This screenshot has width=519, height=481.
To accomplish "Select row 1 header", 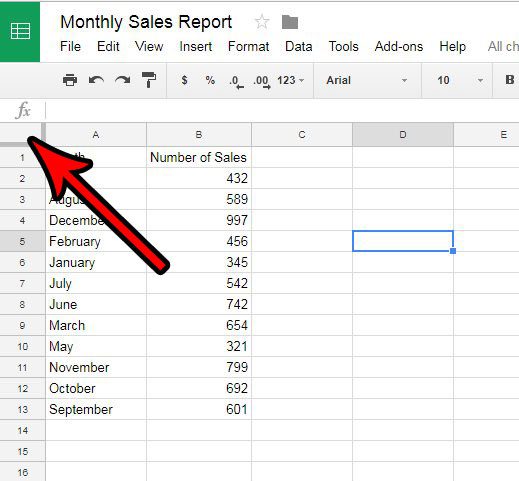I will 22,157.
